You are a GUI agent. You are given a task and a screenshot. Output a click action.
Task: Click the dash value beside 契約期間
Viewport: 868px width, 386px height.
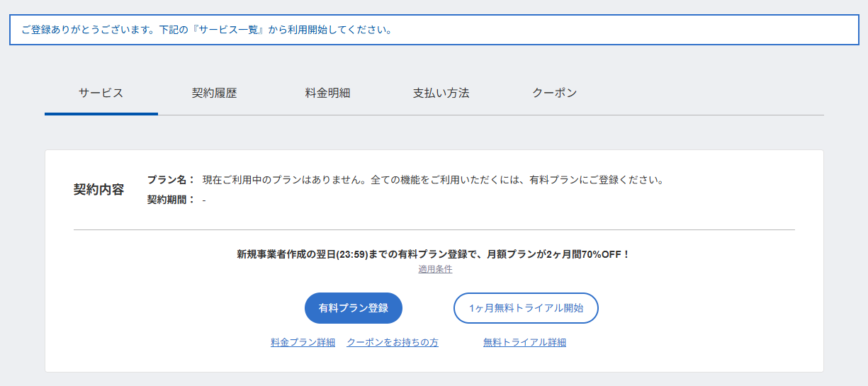[x=204, y=200]
